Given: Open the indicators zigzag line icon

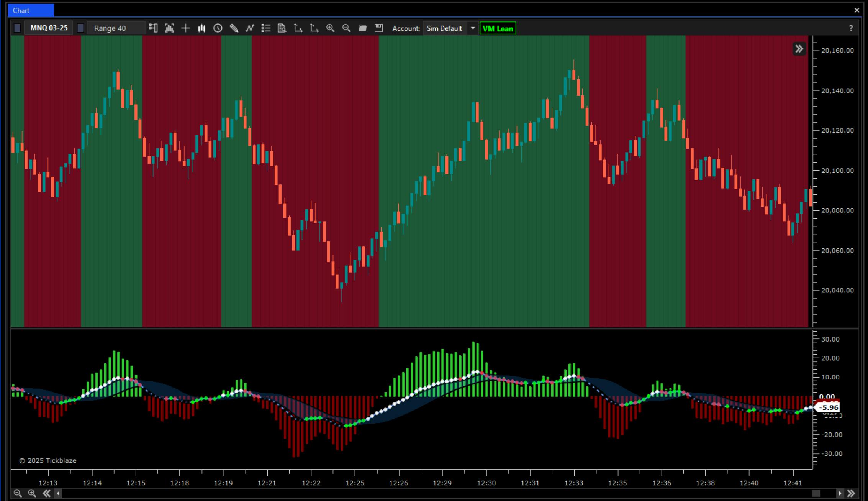Looking at the screenshot, I should [250, 28].
